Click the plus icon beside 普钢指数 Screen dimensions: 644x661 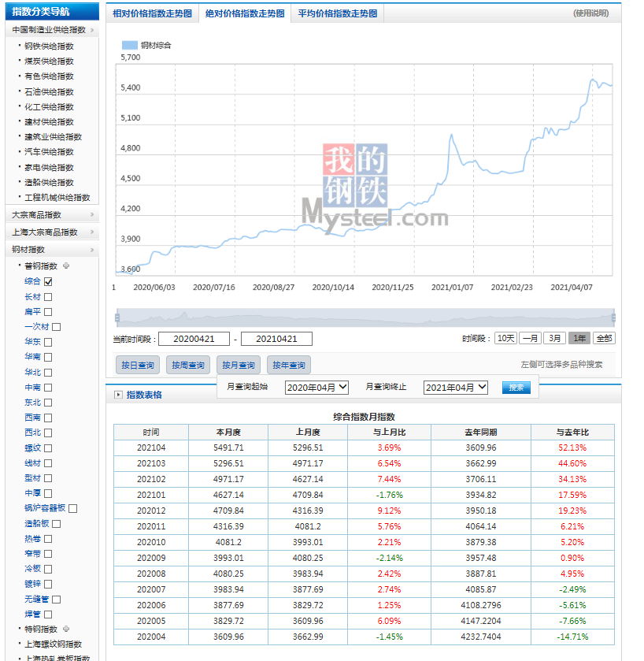click(x=66, y=266)
